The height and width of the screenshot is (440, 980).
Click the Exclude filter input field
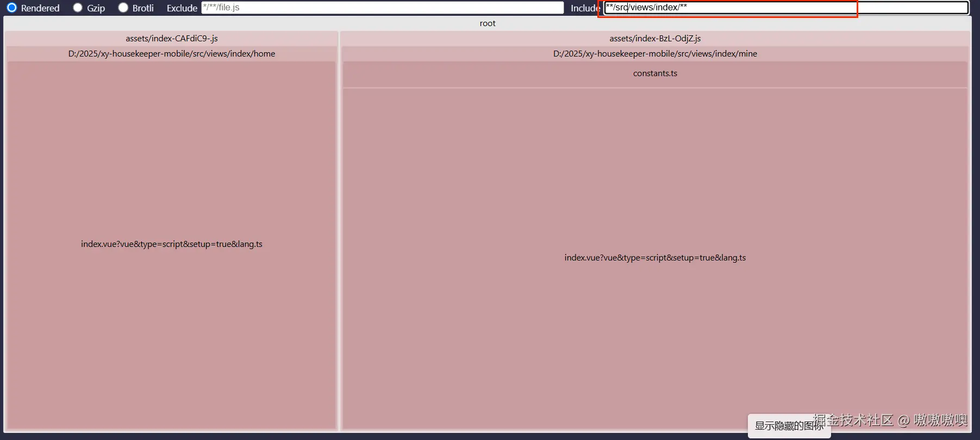pyautogui.click(x=383, y=8)
